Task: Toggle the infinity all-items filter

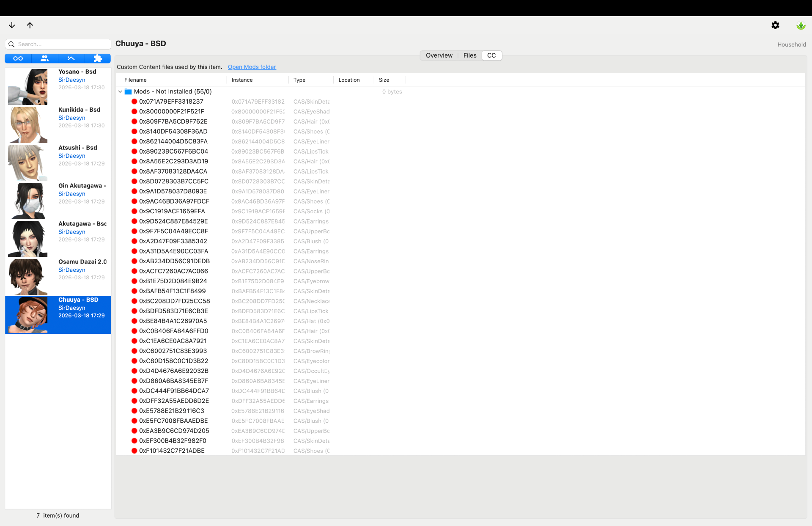Action: click(x=18, y=58)
